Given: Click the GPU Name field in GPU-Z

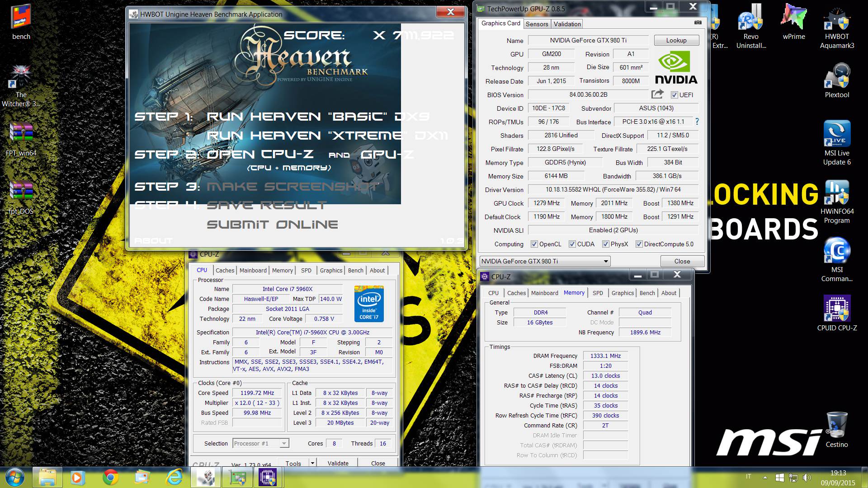Looking at the screenshot, I should [588, 40].
